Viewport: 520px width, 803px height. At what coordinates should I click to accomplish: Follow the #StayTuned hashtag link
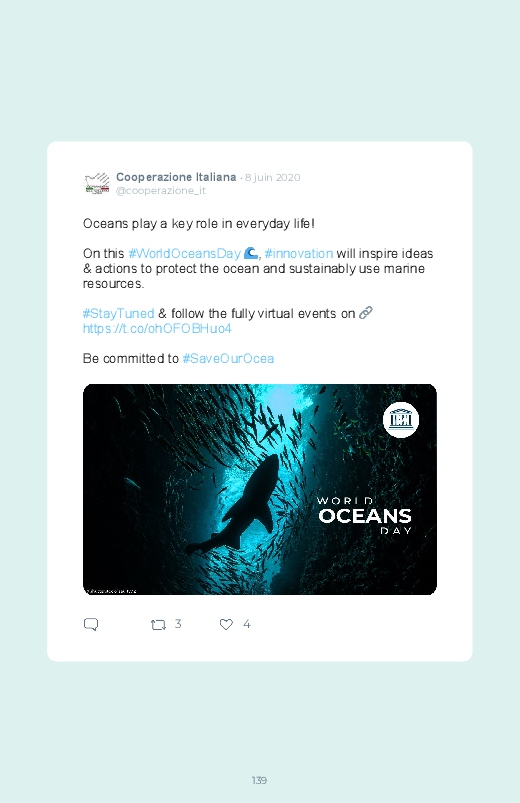click(118, 313)
